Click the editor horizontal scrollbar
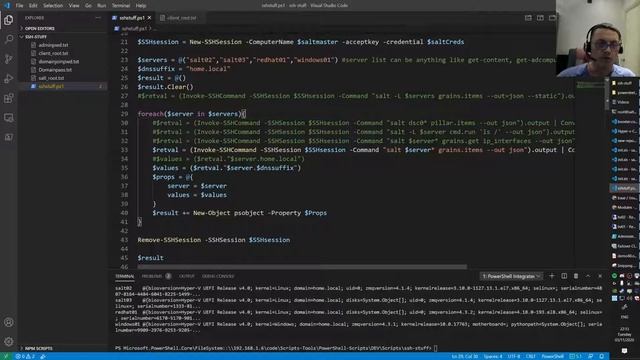This screenshot has height=360, width=640. click(302, 267)
